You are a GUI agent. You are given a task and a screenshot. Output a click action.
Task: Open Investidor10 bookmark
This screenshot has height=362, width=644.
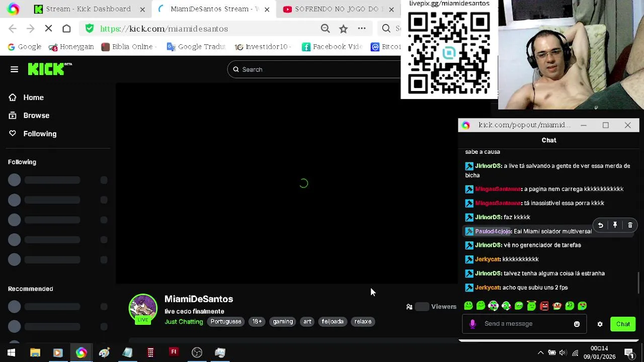[262, 47]
